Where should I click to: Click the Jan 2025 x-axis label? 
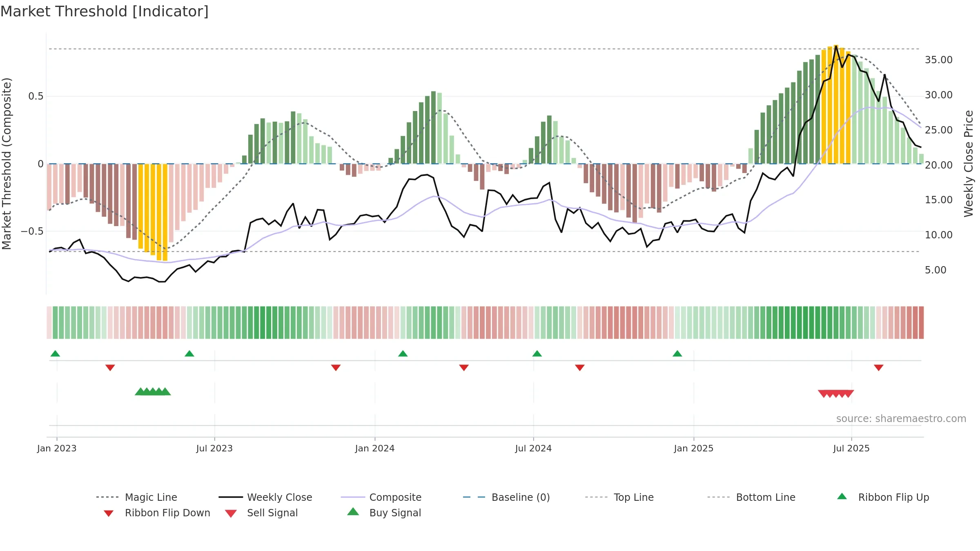694,449
